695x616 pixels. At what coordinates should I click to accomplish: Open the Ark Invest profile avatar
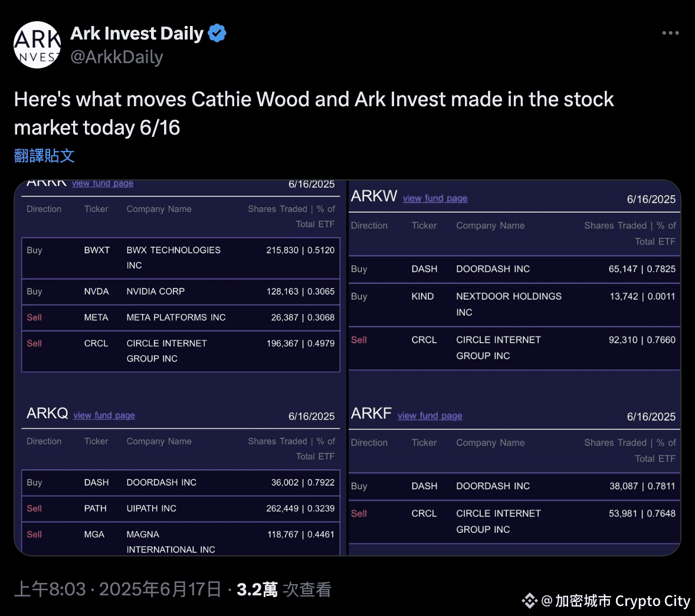click(37, 45)
